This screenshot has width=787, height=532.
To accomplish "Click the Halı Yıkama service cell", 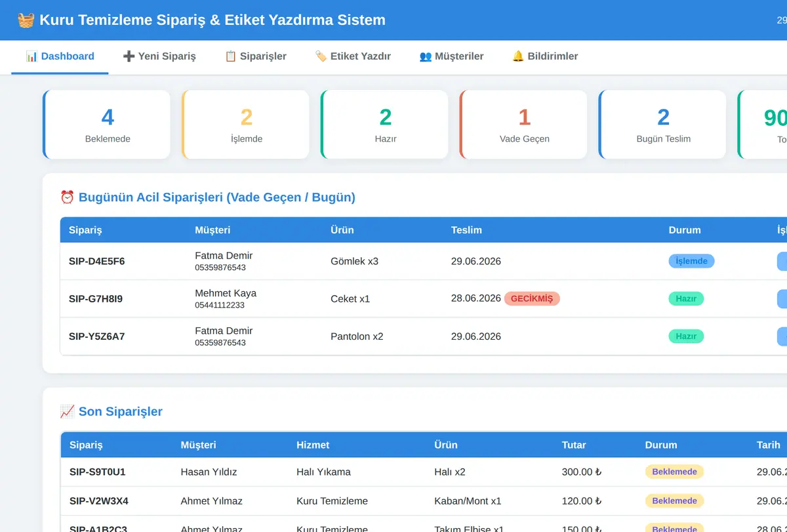I will coord(323,472).
